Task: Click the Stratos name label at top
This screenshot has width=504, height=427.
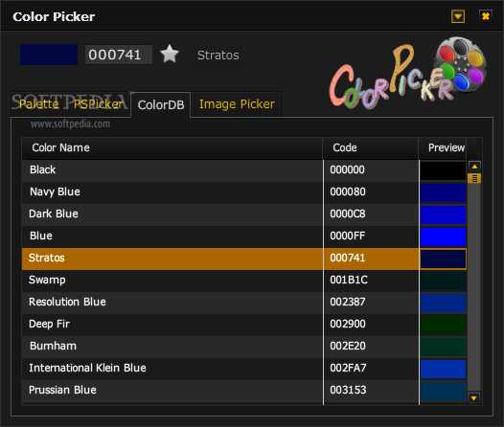Action: 218,56
